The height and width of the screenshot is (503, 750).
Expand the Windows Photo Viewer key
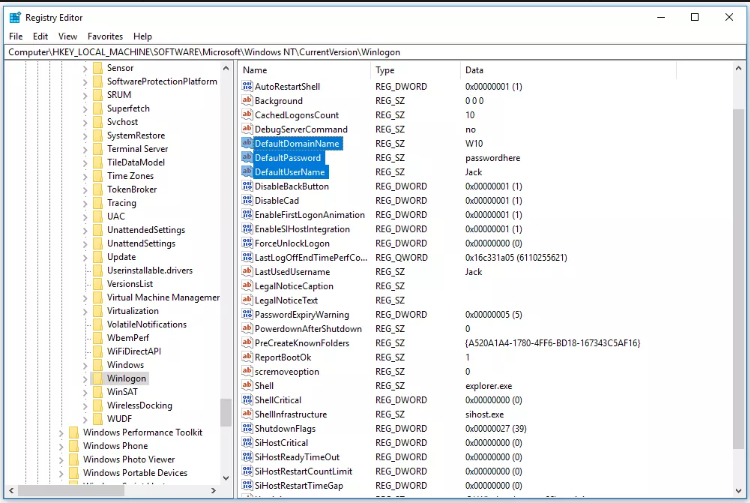pyautogui.click(x=61, y=459)
